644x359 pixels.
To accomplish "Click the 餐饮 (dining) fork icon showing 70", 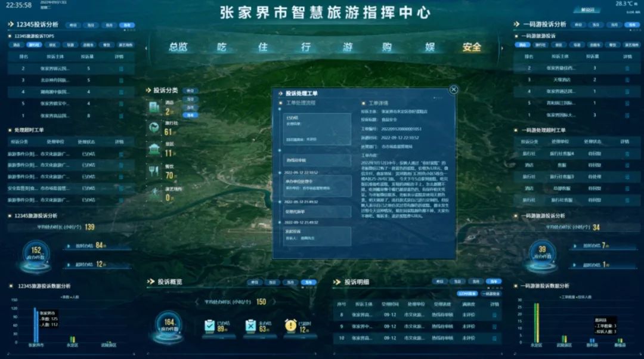I will pos(153,169).
